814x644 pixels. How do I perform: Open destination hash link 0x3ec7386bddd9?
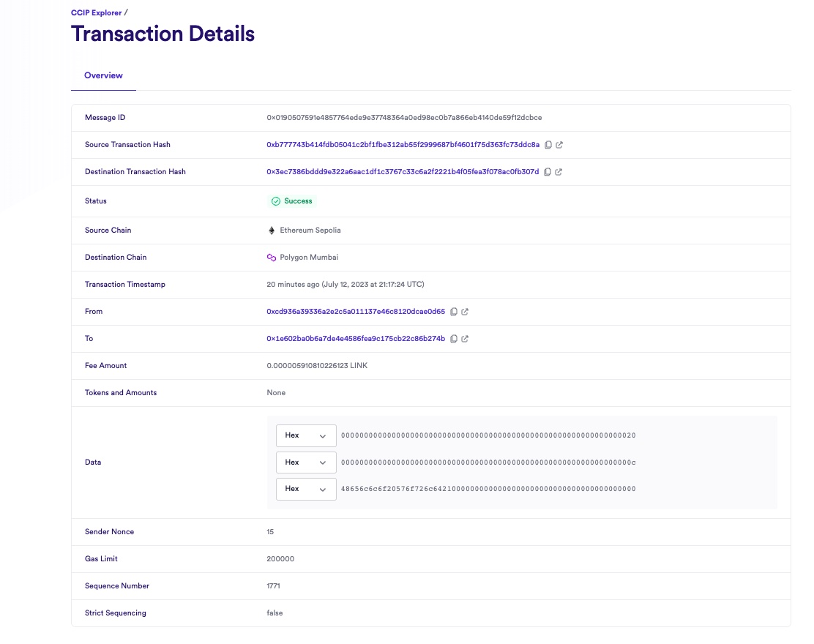403,172
